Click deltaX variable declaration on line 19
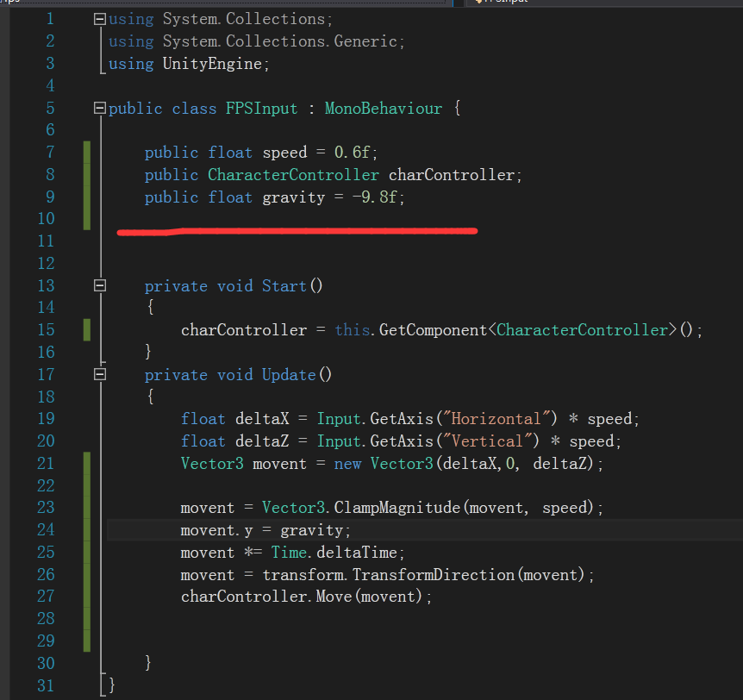 (262, 419)
